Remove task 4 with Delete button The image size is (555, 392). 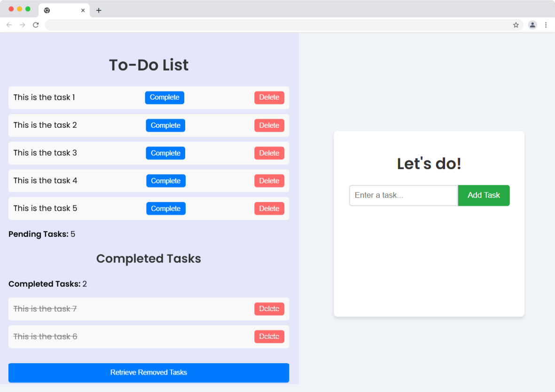coord(269,181)
